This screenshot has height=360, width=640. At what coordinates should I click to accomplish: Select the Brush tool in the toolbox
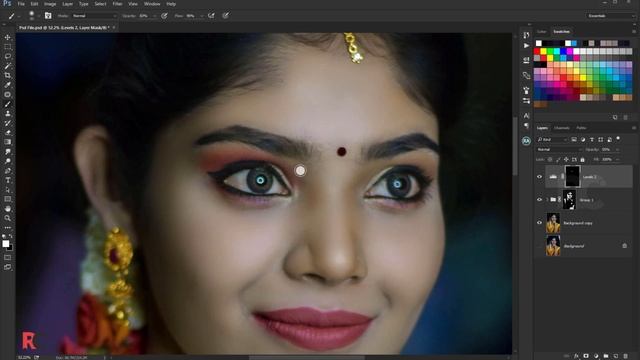(x=8, y=104)
